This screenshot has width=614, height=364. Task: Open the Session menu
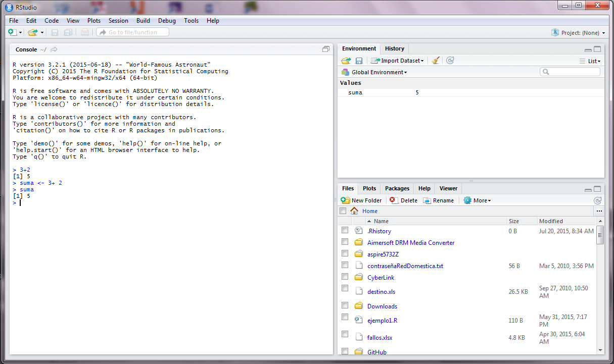point(118,21)
